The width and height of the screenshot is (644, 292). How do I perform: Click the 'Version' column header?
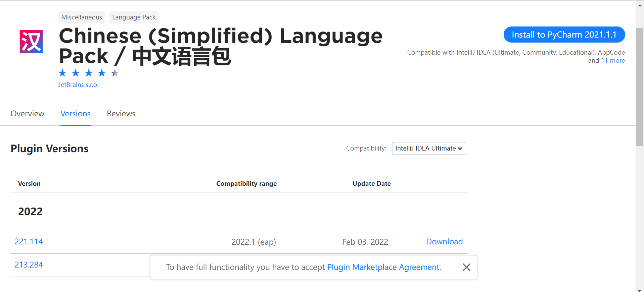pyautogui.click(x=29, y=184)
